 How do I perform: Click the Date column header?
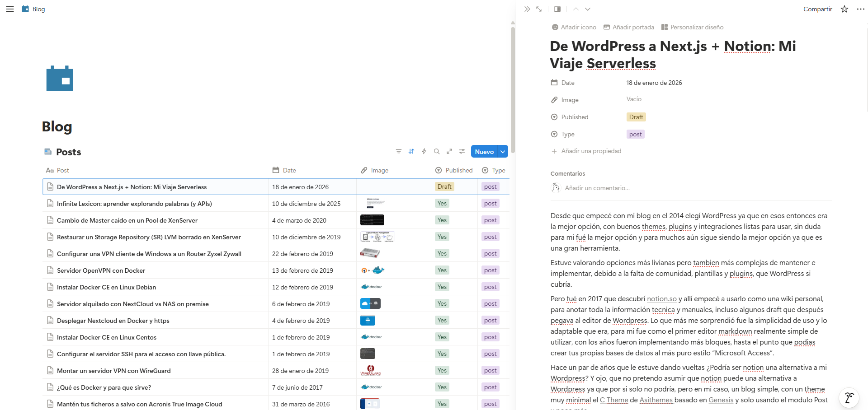284,170
